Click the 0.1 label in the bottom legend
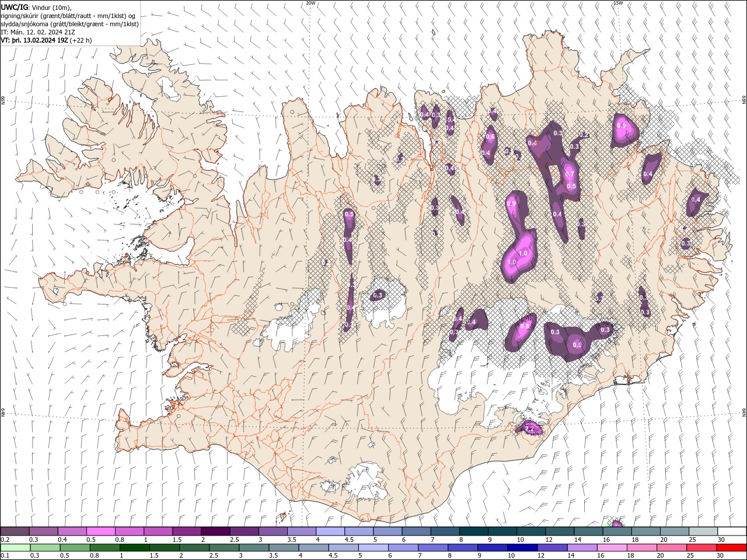Viewport: 747px width, 560px height. coord(5,556)
